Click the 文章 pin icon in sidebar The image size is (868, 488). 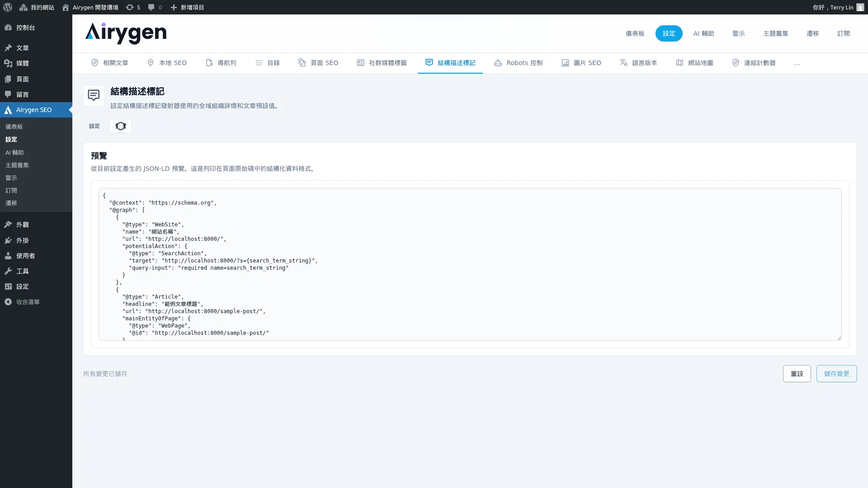(x=8, y=48)
